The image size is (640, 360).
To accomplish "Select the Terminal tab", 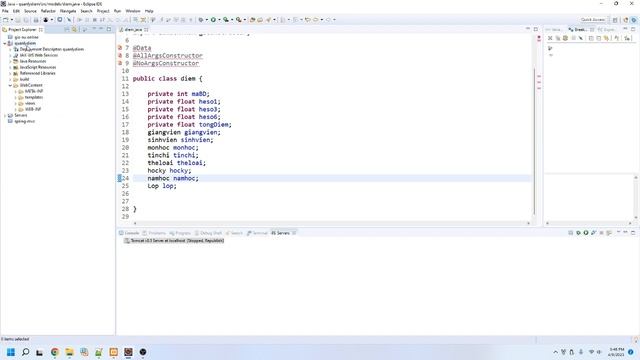I will [258, 233].
